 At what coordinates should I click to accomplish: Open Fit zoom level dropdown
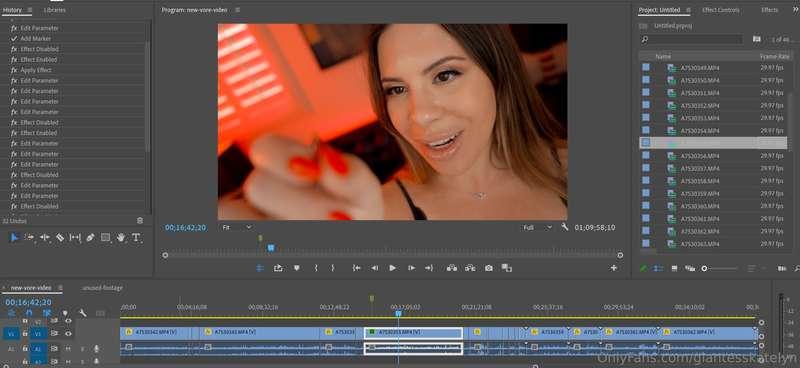[x=237, y=228]
